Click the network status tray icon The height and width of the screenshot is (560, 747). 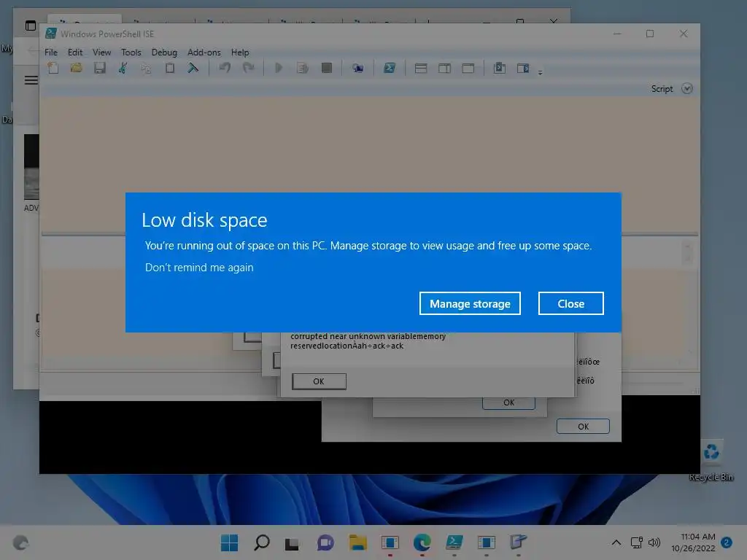click(x=636, y=542)
